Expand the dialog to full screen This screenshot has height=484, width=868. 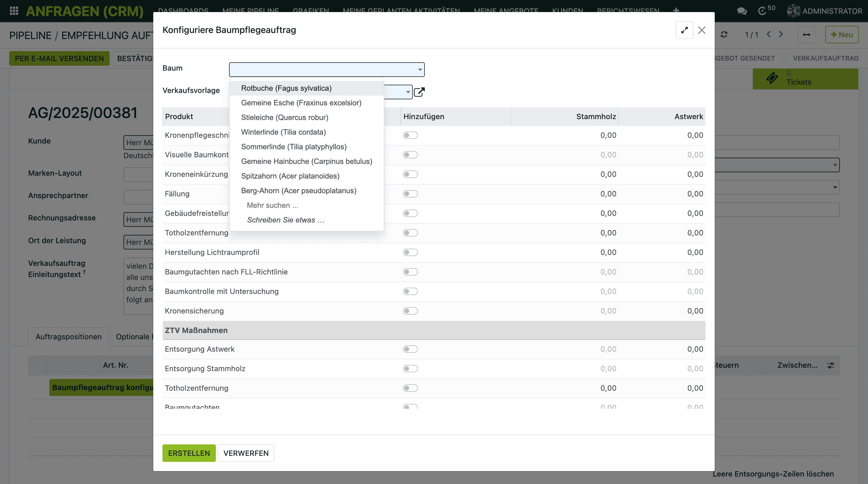click(x=684, y=30)
